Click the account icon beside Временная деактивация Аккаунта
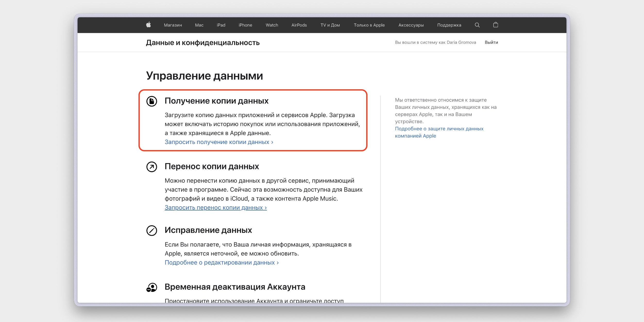The width and height of the screenshot is (644, 322). [x=152, y=287]
